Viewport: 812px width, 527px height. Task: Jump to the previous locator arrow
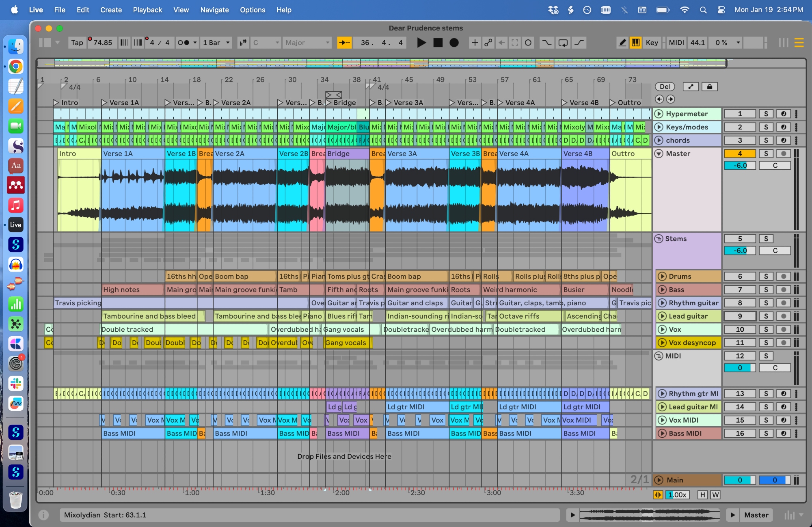click(659, 99)
